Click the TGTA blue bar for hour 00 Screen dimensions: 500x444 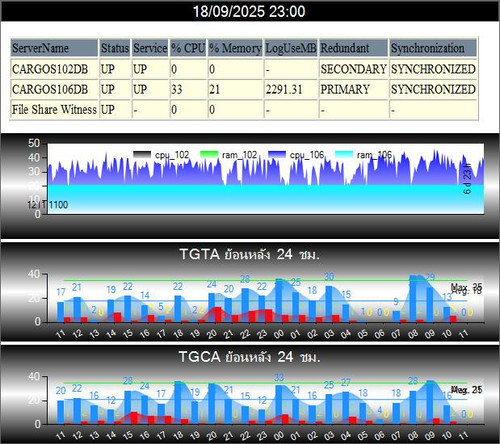(x=279, y=300)
